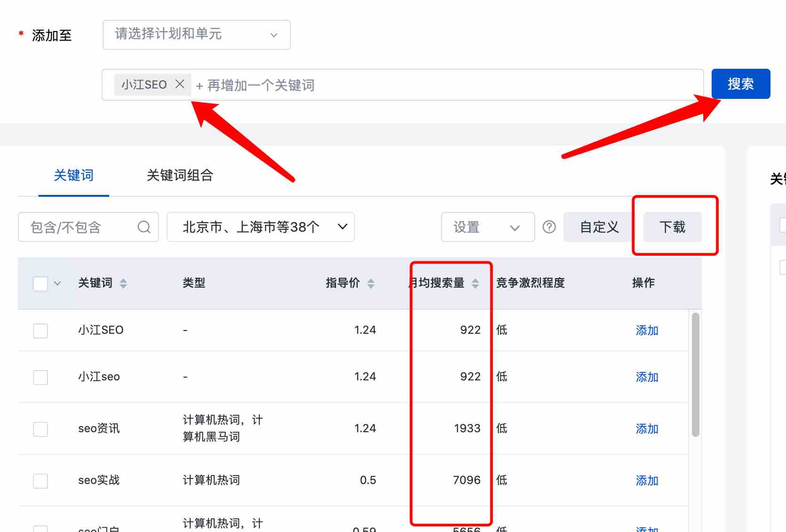786x532 pixels.
Task: Check the 小江SEO row checkbox
Action: tap(40, 330)
